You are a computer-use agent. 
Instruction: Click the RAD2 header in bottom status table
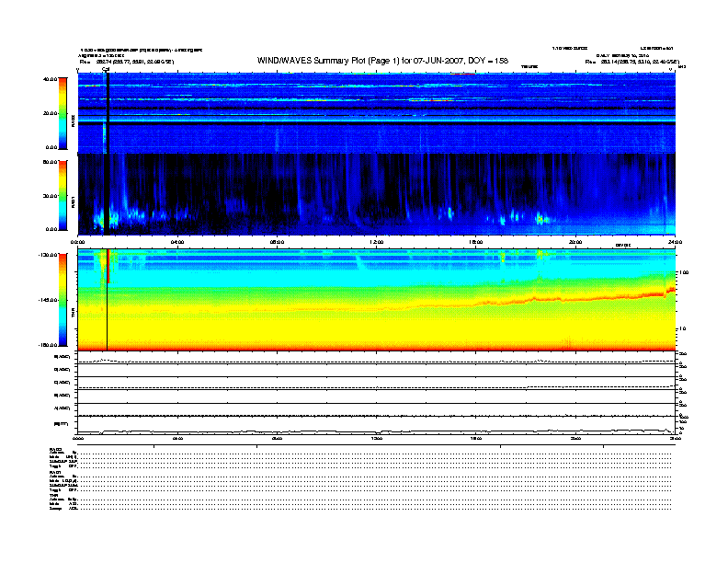pos(55,449)
